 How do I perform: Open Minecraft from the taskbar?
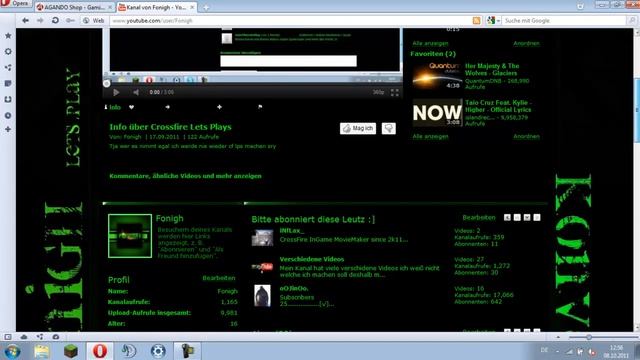point(71,351)
